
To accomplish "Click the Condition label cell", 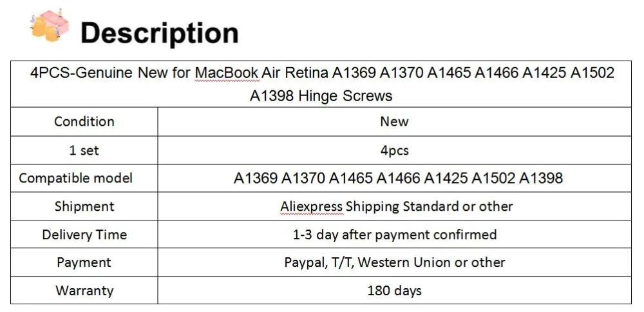I will click(84, 122).
